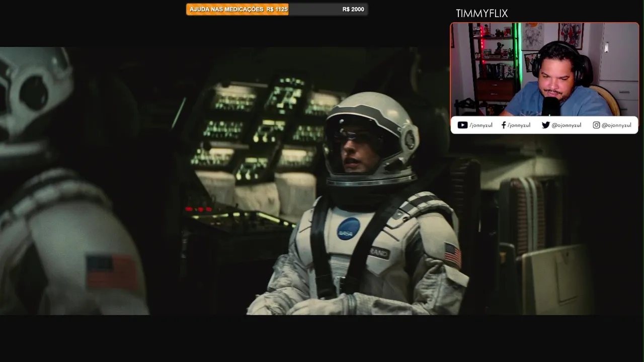Viewport: 644px width, 362px height.
Task: Click the YouTube handle /jonnyzul
Action: coord(481,125)
